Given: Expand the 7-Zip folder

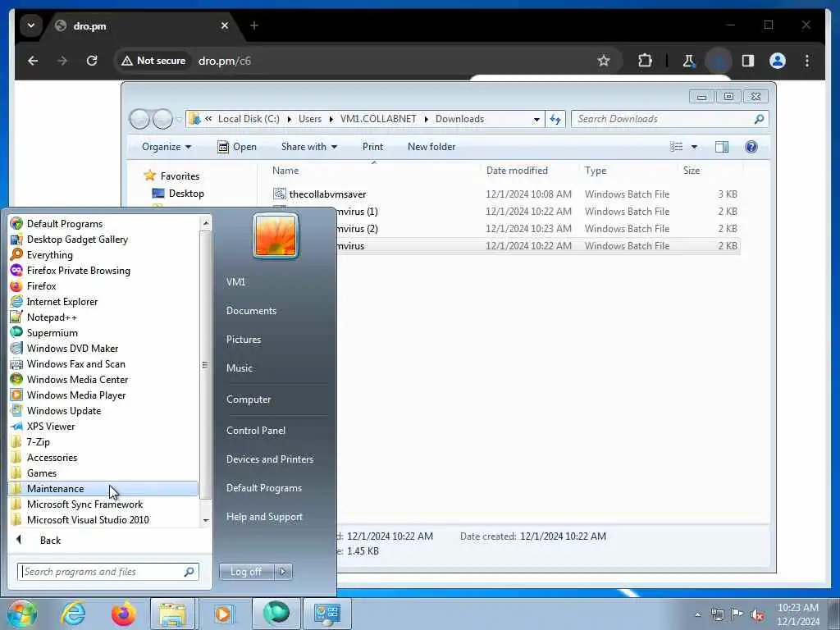Looking at the screenshot, I should [38, 441].
